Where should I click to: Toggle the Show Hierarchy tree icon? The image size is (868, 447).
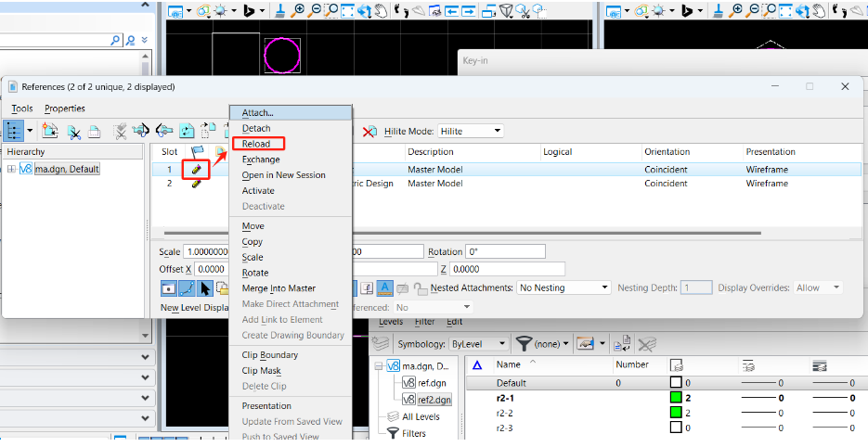[x=15, y=132]
